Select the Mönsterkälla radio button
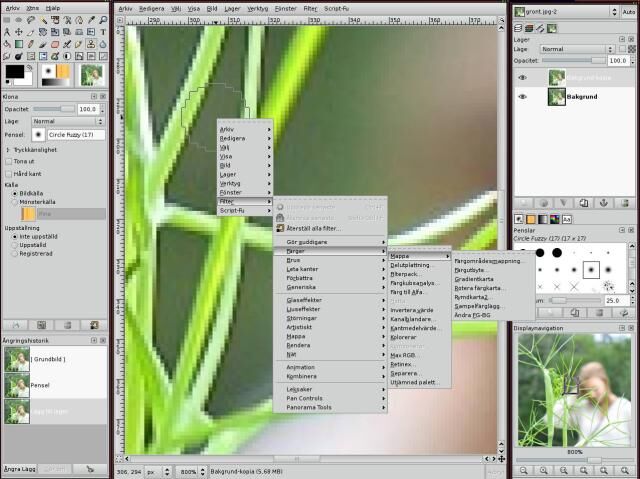 [14, 202]
